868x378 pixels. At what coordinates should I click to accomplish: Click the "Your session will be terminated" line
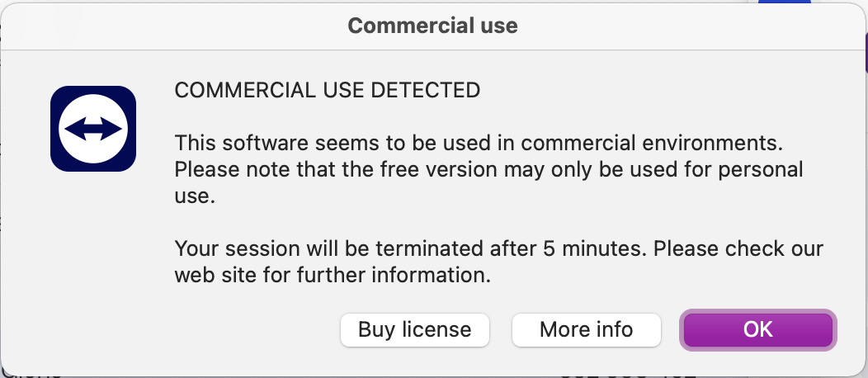(x=498, y=248)
